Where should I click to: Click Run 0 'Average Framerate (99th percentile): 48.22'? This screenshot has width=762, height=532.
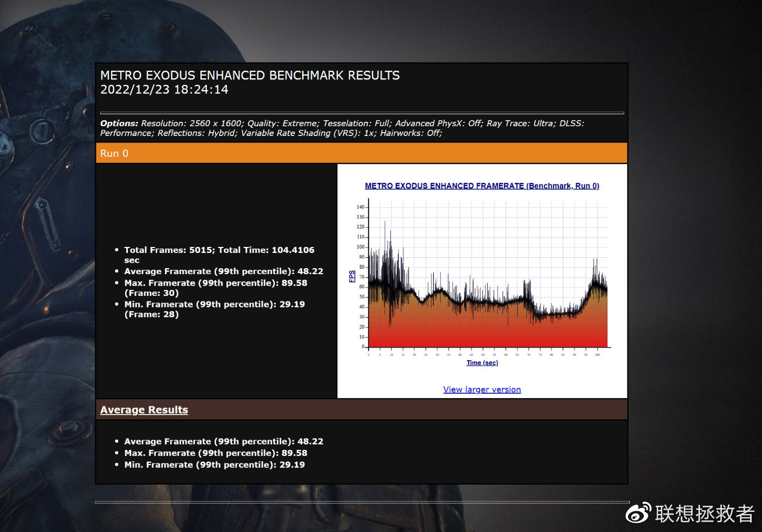[224, 271]
